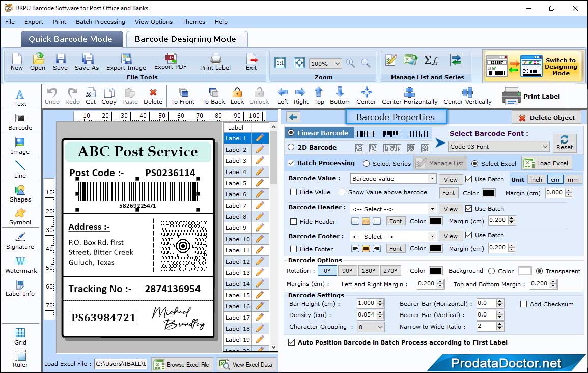Enable the Hide Value checkbox

(294, 192)
